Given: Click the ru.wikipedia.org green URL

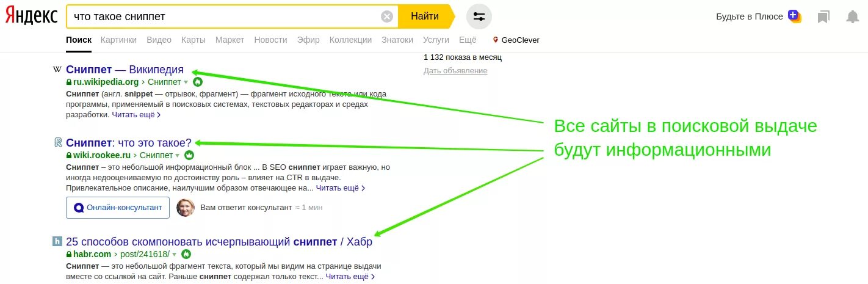Looking at the screenshot, I should point(106,82).
